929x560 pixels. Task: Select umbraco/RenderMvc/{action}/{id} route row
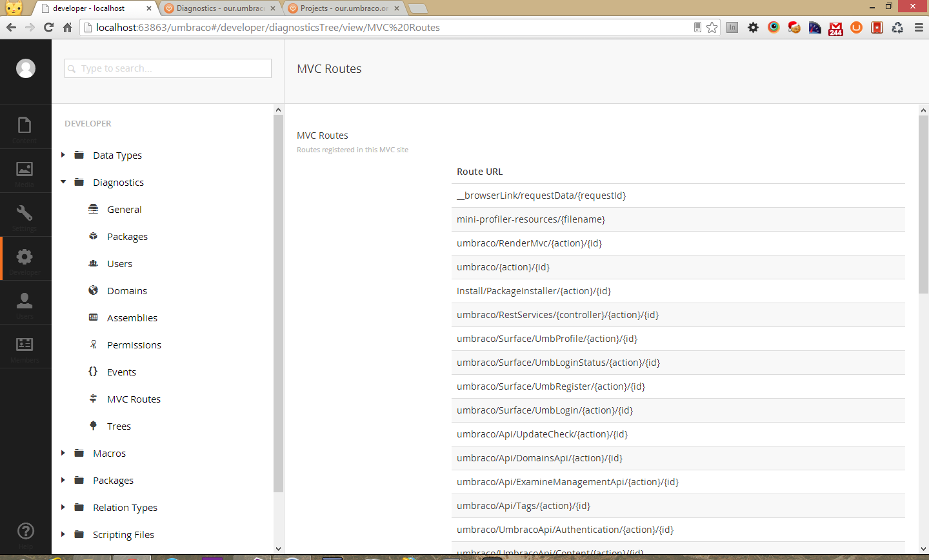(678, 243)
